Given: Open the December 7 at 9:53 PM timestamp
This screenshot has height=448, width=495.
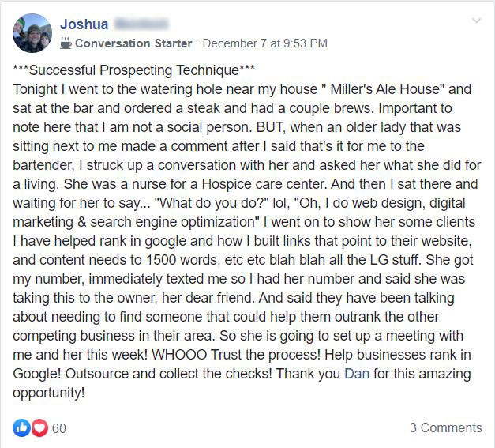Looking at the screenshot, I should [264, 43].
